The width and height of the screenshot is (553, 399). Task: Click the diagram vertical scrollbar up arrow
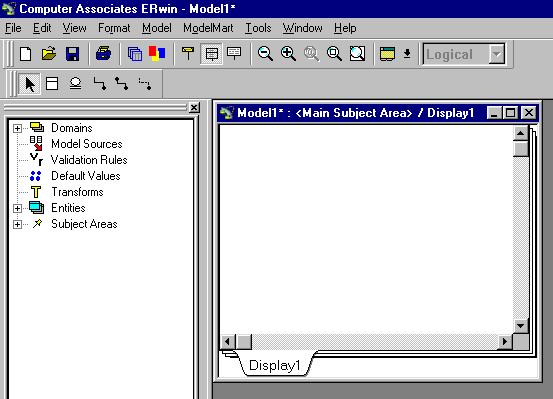click(x=521, y=133)
